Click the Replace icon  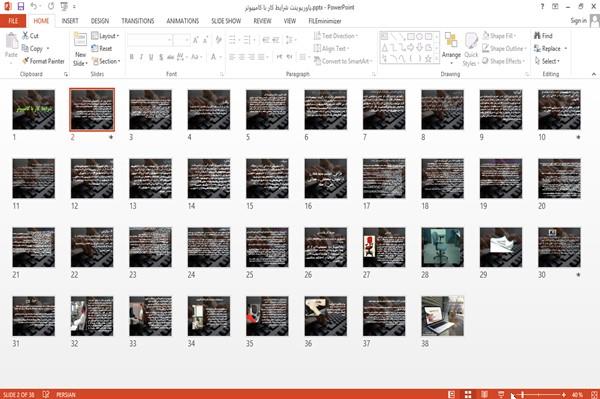(537, 49)
